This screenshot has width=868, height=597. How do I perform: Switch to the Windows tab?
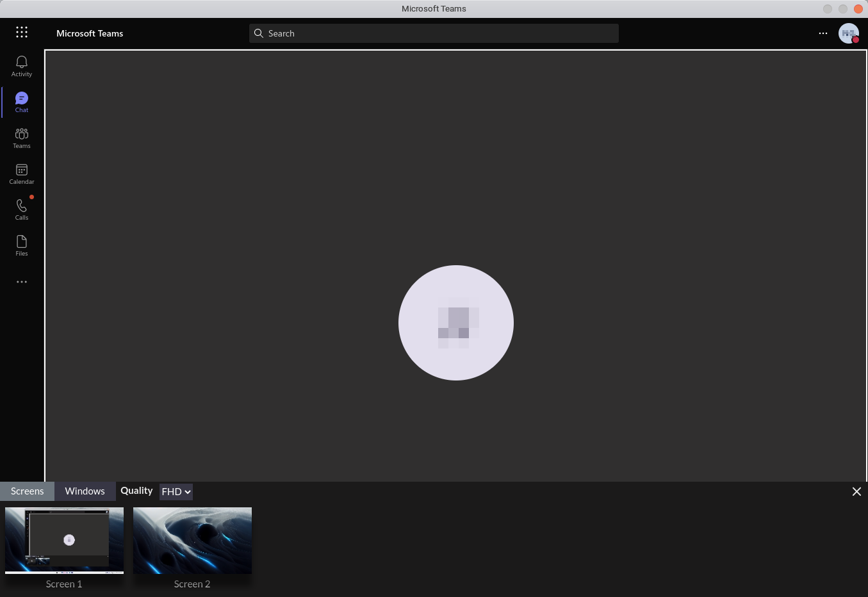coord(85,491)
